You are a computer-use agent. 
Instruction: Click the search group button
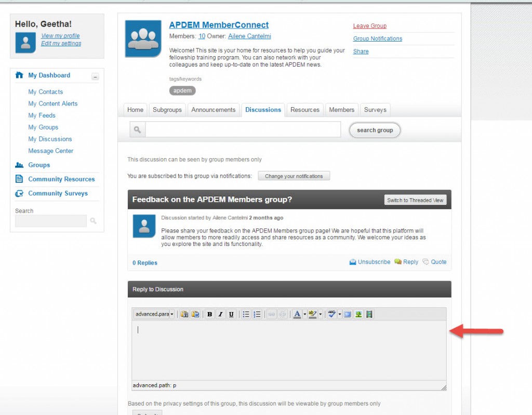(375, 130)
